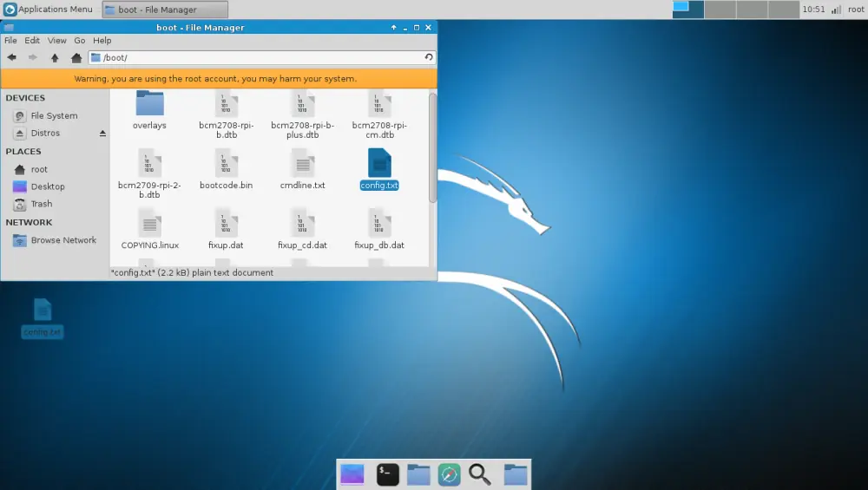Go back with the left arrow button
This screenshot has width=868, height=490.
(11, 57)
